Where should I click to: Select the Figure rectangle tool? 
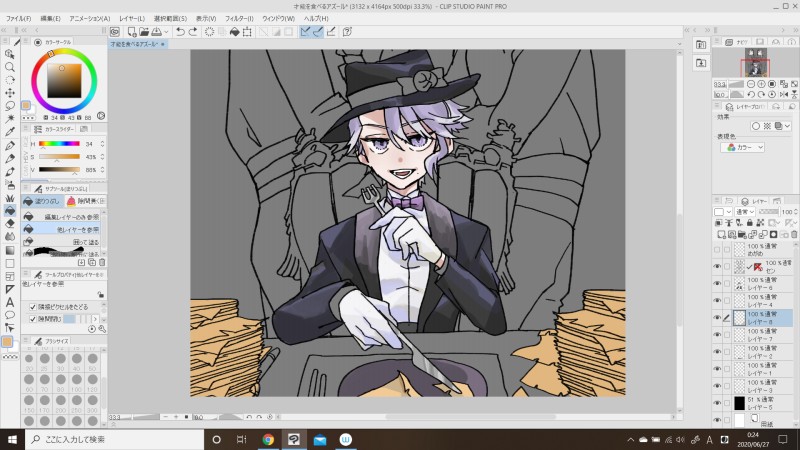point(10,263)
